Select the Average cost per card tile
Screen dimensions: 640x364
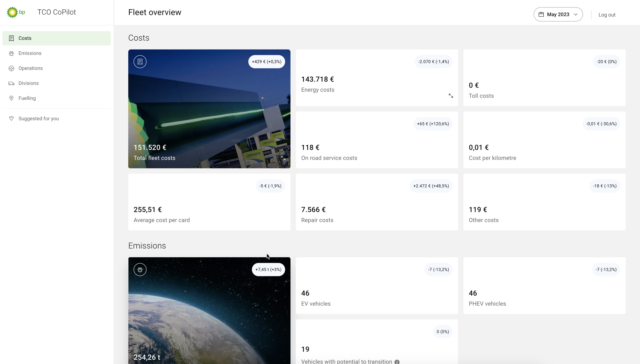[x=209, y=202]
